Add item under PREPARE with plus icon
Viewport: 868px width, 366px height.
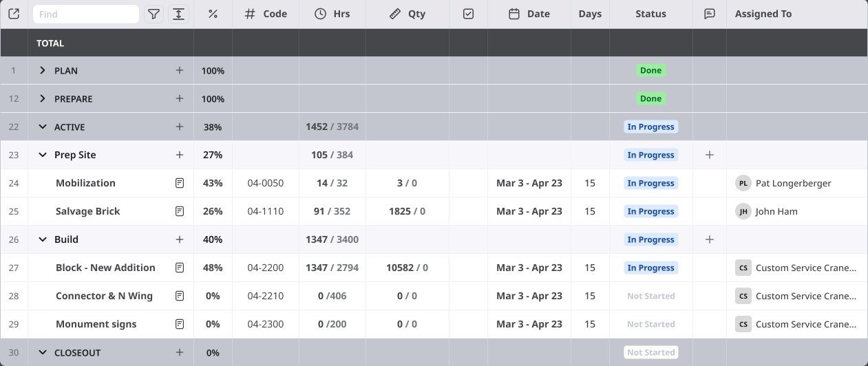[180, 98]
